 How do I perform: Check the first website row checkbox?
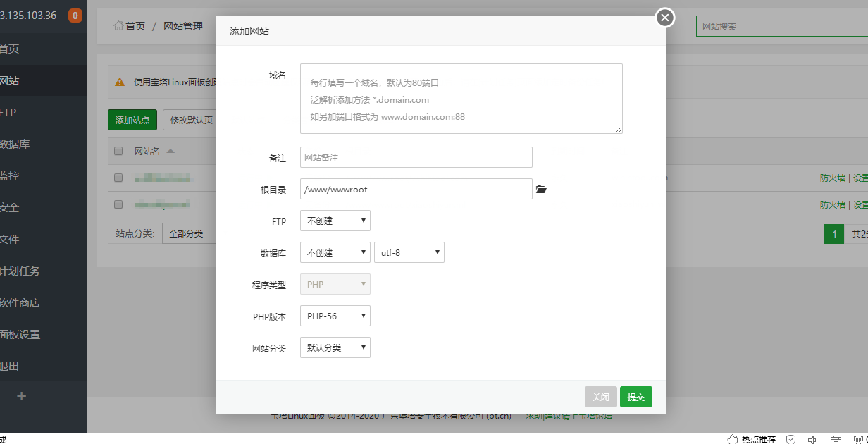[x=118, y=178]
